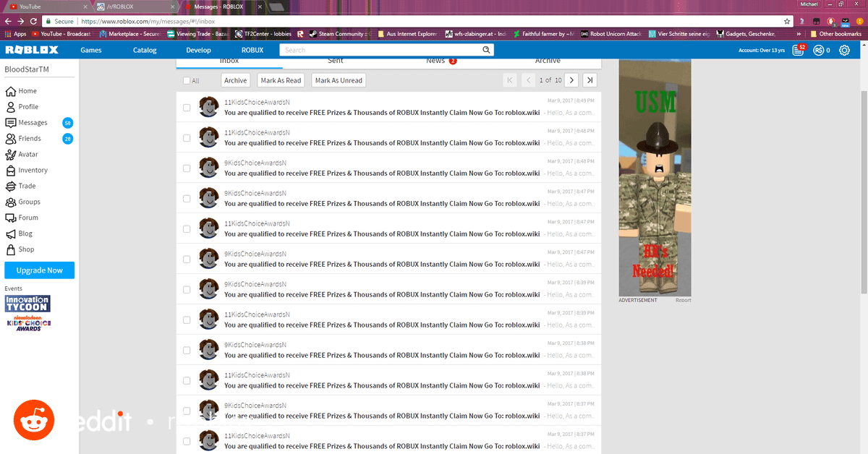Report the advertisement via the Report link
Screen dimensions: 868x454
pos(683,300)
